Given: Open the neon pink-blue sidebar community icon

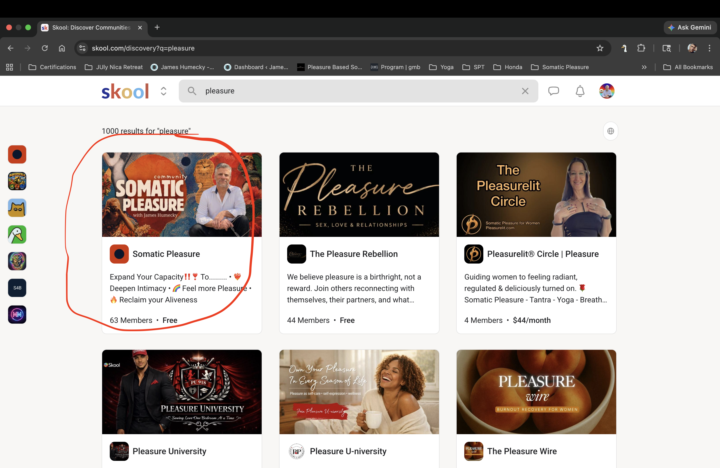Looking at the screenshot, I should pyautogui.click(x=17, y=315).
